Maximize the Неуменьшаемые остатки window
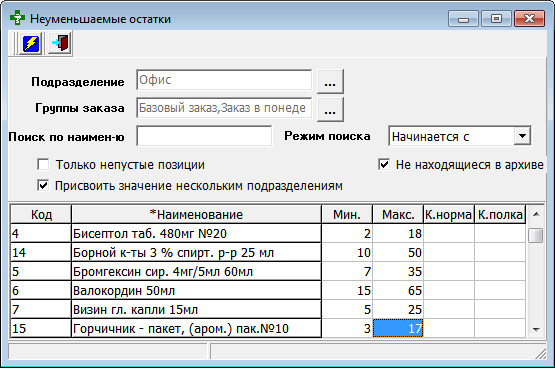 point(496,18)
